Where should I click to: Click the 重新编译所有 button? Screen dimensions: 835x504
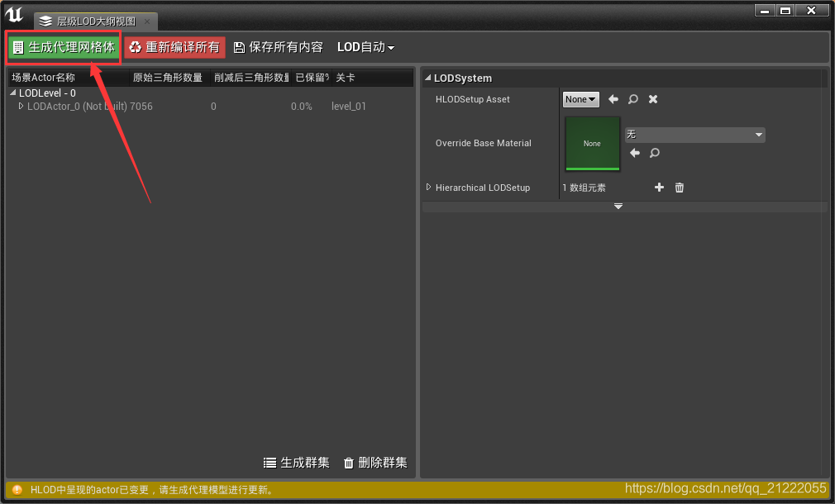click(175, 47)
